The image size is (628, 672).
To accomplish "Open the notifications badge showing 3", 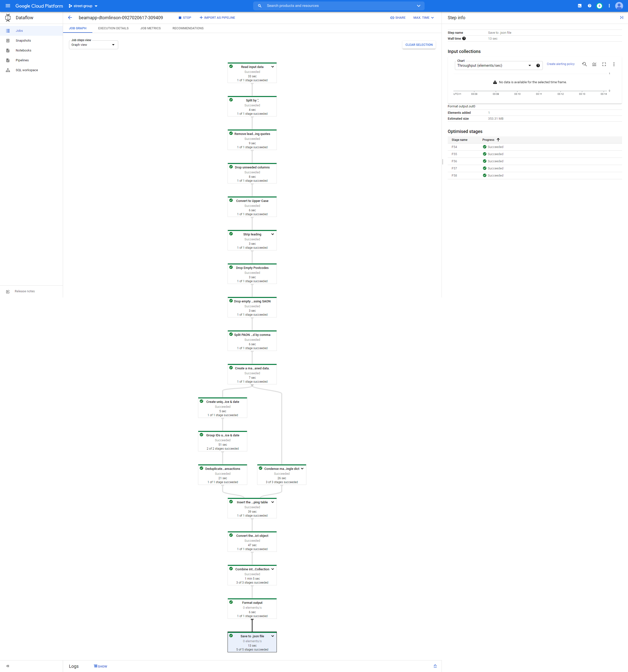I will (x=599, y=6).
